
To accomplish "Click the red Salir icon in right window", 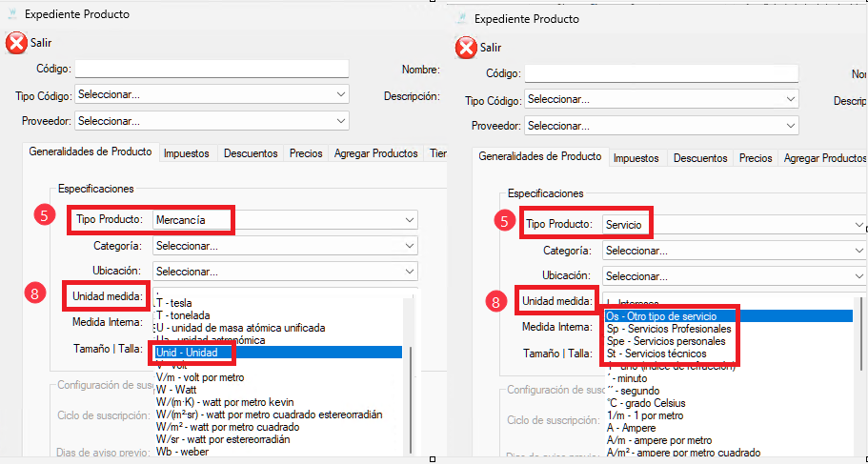I will pyautogui.click(x=466, y=48).
